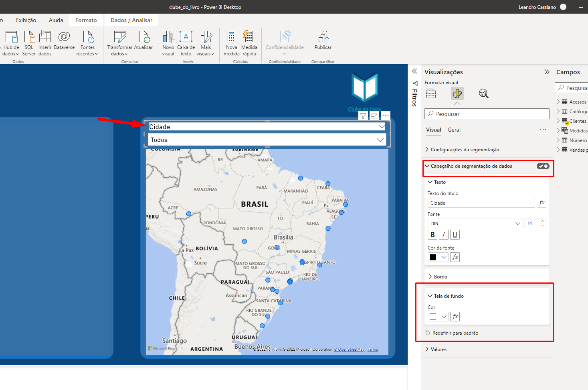Image resolution: width=588 pixels, height=390 pixels.
Task: Open the DIN font family dropdown
Action: 475,223
